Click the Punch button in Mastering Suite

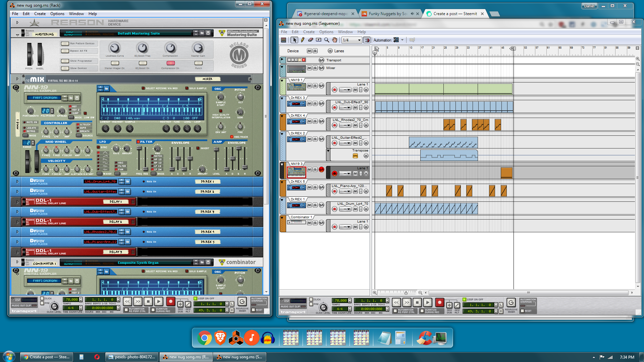(199, 63)
